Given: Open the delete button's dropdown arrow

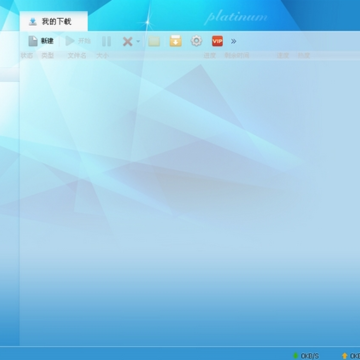Looking at the screenshot, I should tap(138, 42).
